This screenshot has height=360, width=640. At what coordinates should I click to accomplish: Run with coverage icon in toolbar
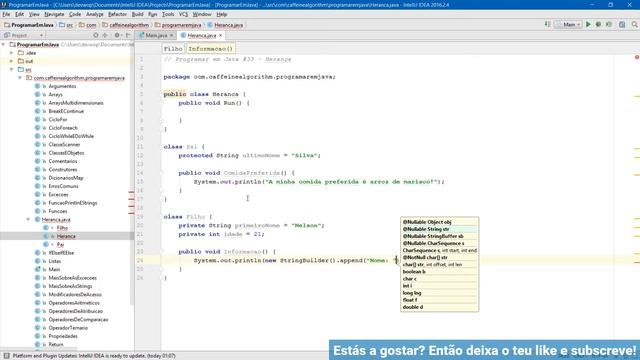pos(609,24)
